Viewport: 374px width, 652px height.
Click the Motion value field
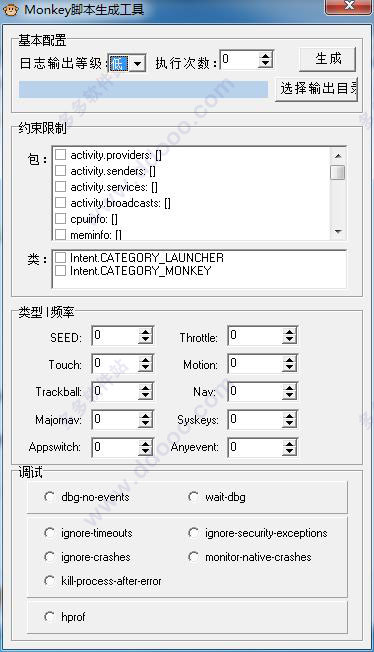(255, 363)
